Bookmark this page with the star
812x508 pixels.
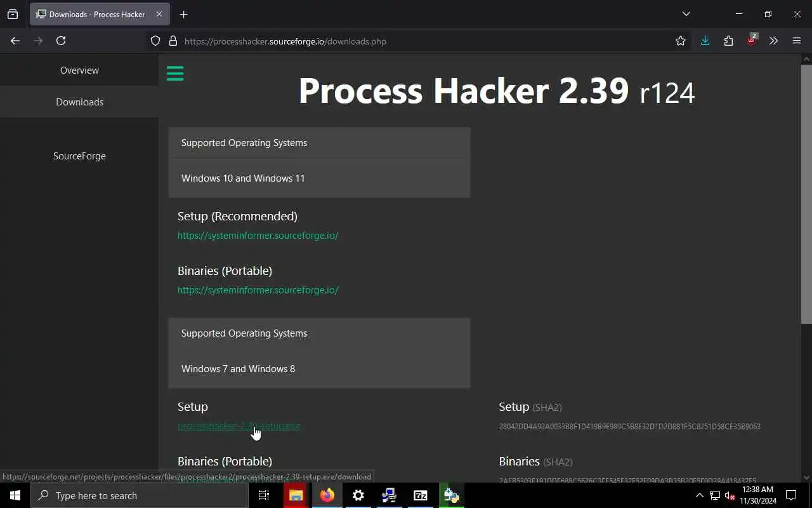click(681, 41)
